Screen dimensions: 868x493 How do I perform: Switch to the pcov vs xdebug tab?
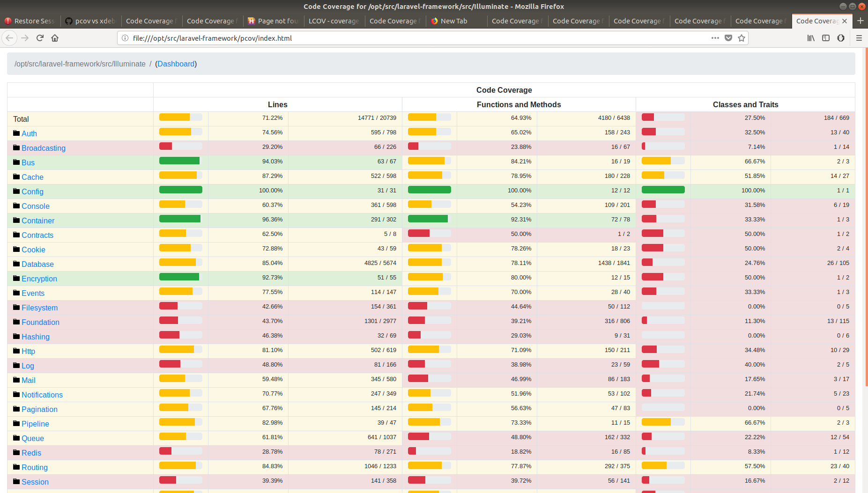[x=90, y=21]
